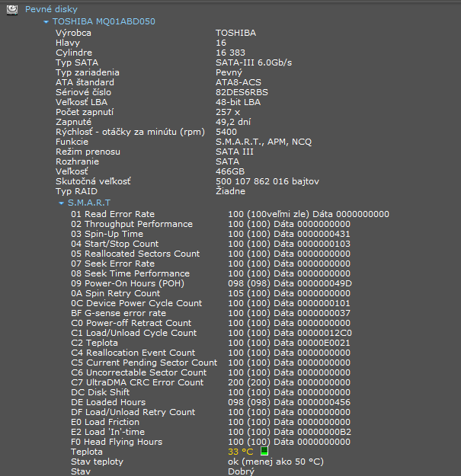Click the 05 Reallocated Sectors Count attribute
Image resolution: width=461 pixels, height=476 pixels.
[135, 254]
